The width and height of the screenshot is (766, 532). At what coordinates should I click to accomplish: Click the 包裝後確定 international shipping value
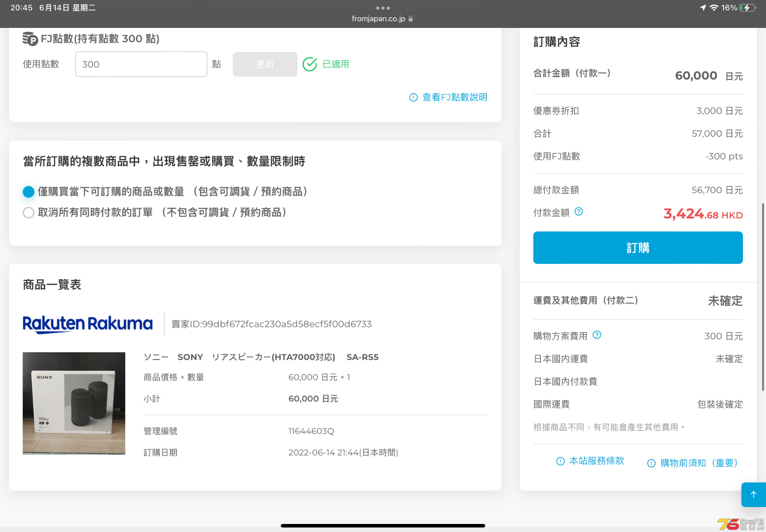click(x=720, y=404)
